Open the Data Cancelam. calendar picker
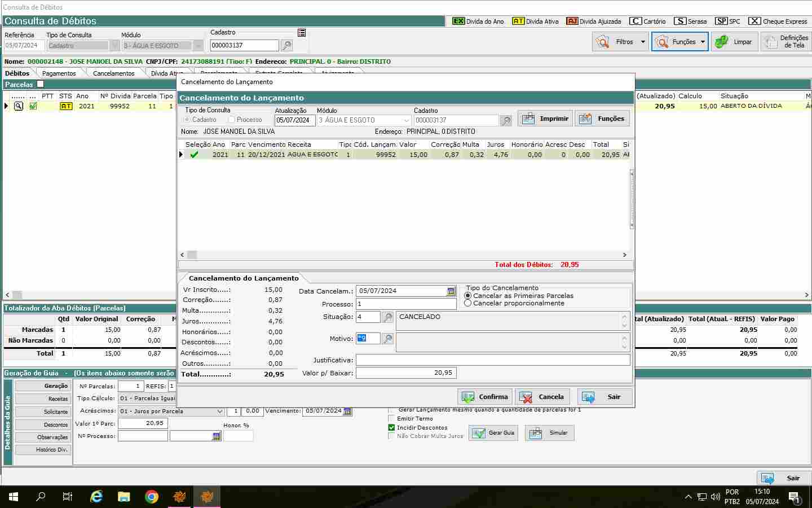812x508 pixels. (451, 291)
